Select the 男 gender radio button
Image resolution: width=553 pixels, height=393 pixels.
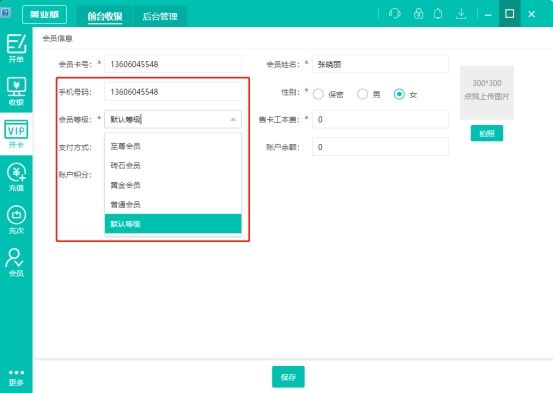(x=362, y=94)
